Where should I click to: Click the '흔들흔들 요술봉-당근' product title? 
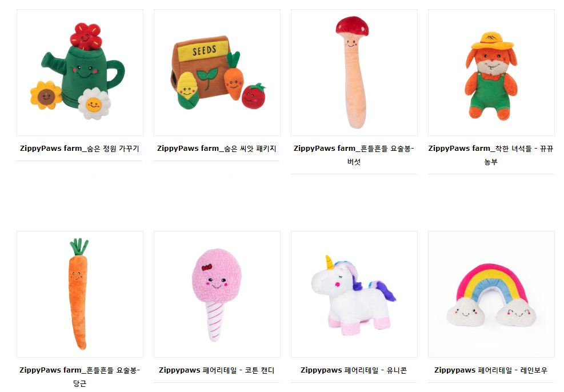(79, 377)
